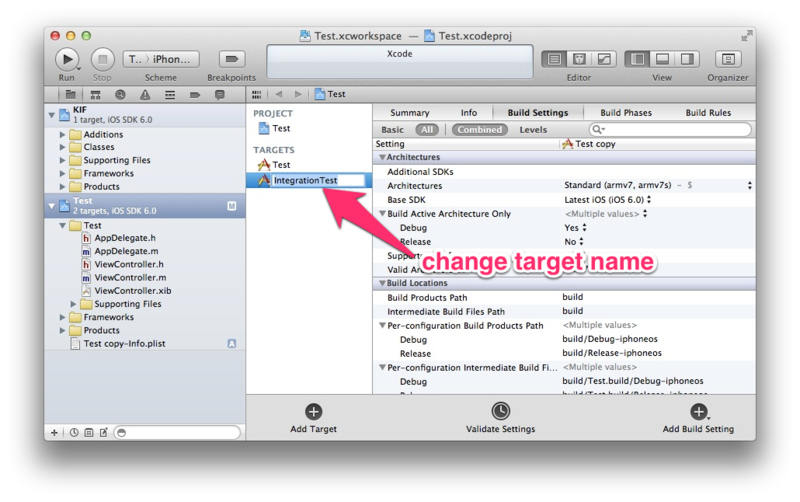The width and height of the screenshot is (800, 502).
Task: Toggle the Navigator pane view
Action: tap(637, 59)
